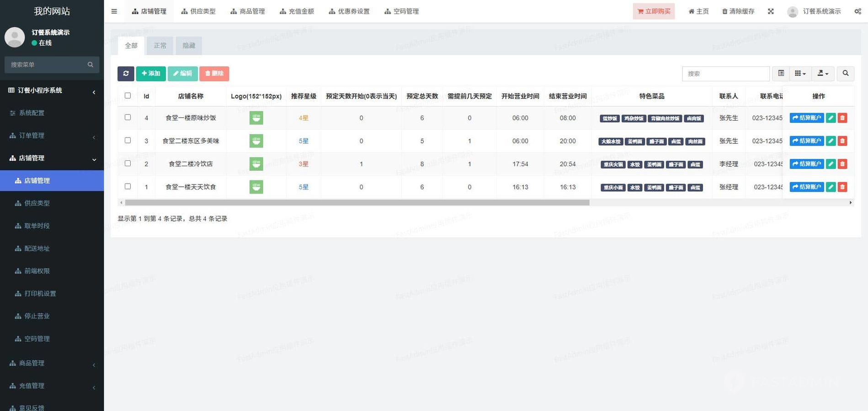Click the green 添加 button
The height and width of the screenshot is (411, 868).
pos(151,74)
